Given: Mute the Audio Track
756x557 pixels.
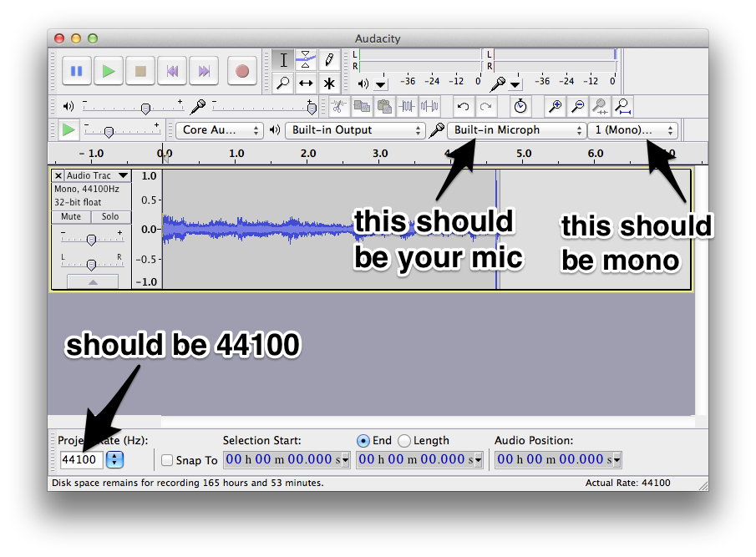Looking at the screenshot, I should 71,217.
